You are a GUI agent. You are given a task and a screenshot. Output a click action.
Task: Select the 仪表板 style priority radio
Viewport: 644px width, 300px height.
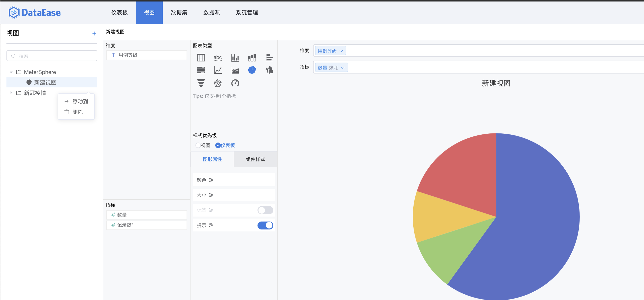click(x=218, y=145)
